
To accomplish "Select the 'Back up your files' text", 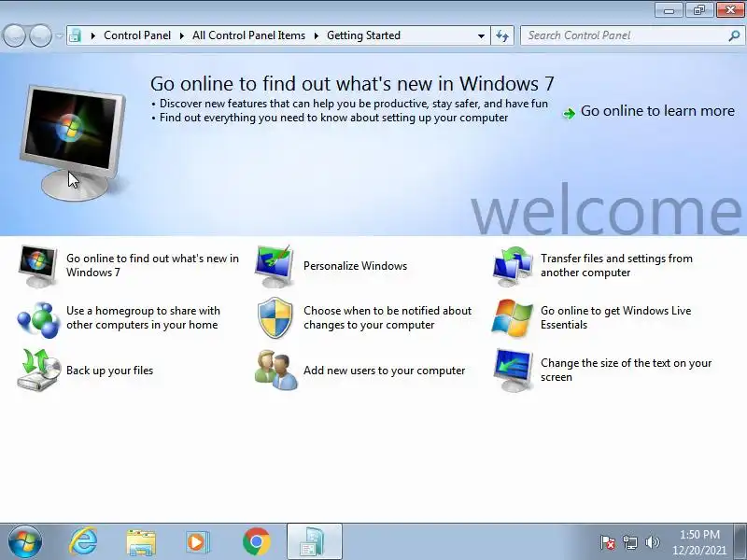I will pyautogui.click(x=109, y=371).
